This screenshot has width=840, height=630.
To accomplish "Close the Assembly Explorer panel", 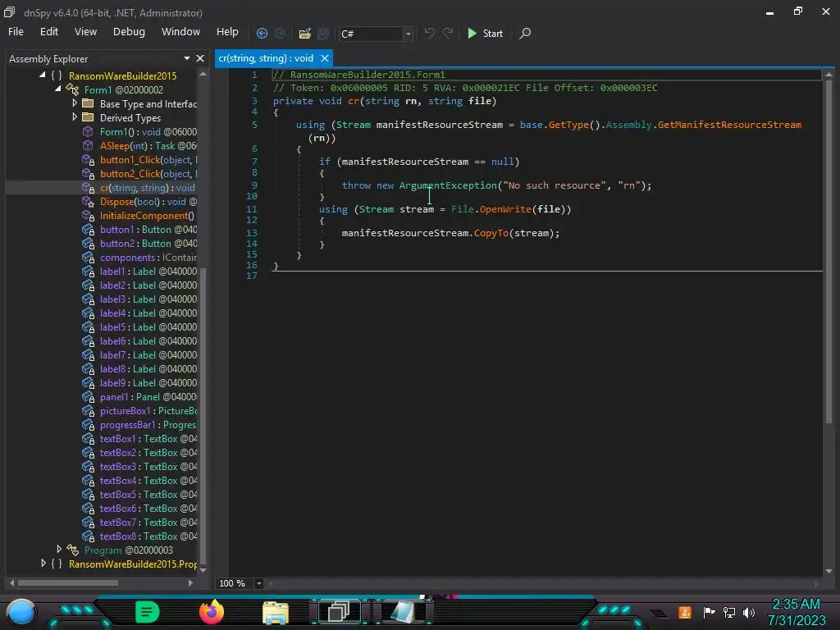I will 200,58.
